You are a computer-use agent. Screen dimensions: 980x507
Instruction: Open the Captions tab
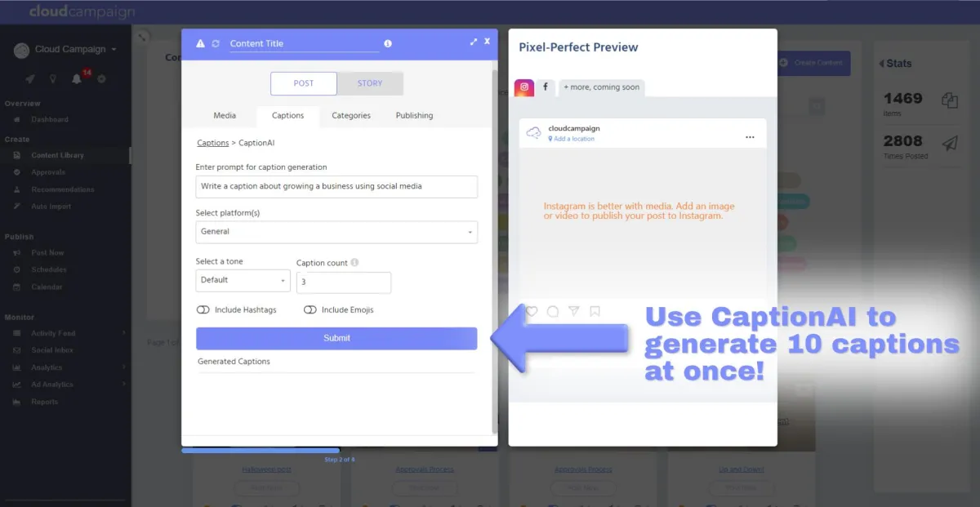(x=287, y=116)
